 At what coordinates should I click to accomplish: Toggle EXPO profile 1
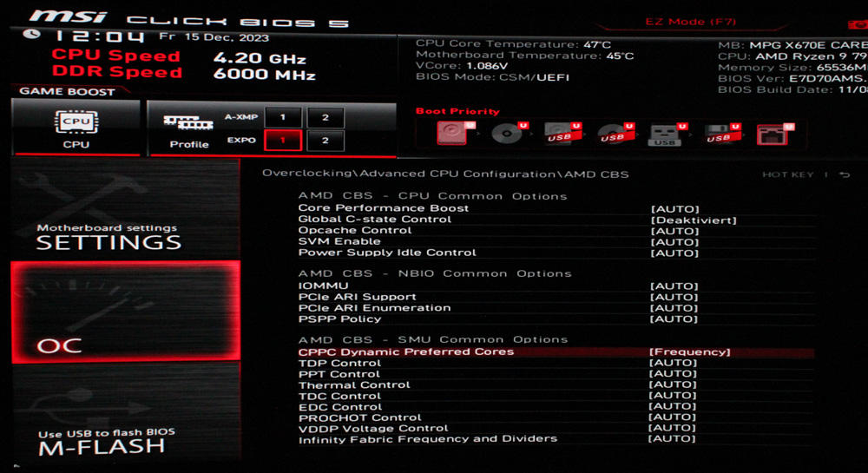pos(283,141)
